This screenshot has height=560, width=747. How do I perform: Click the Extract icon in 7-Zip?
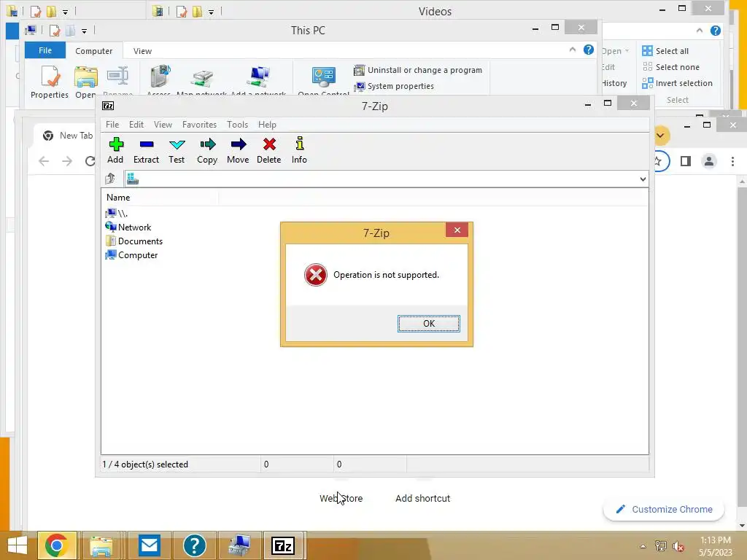[x=147, y=144]
